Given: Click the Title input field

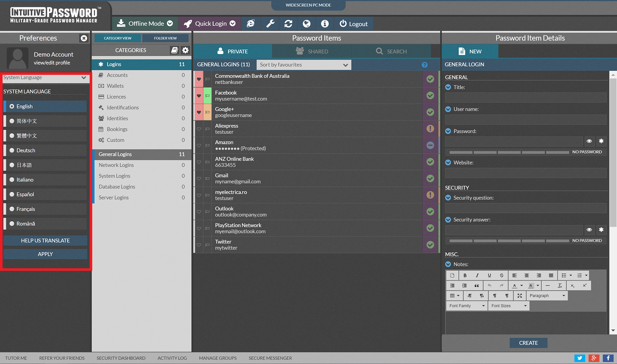Looking at the screenshot, I should point(525,97).
